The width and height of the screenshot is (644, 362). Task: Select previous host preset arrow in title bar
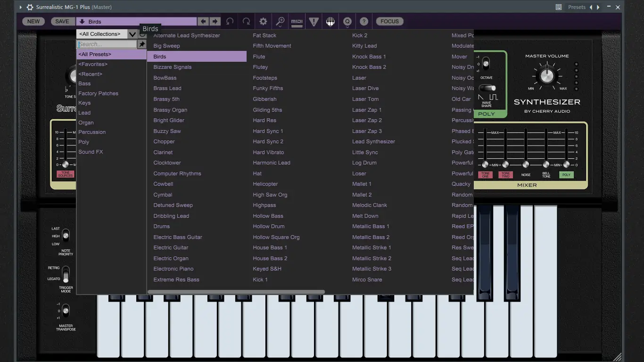click(591, 7)
